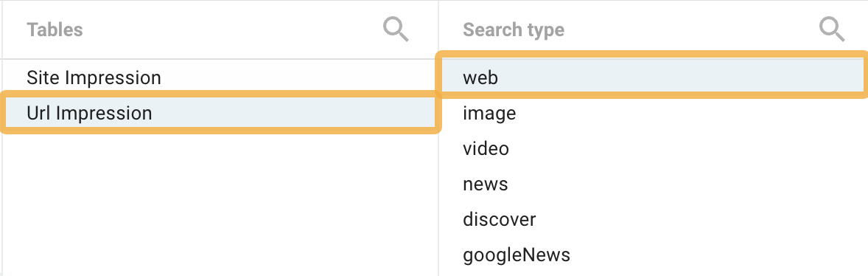Filter search types using the magnifier icon
The height and width of the screenshot is (276, 868).
point(832,30)
